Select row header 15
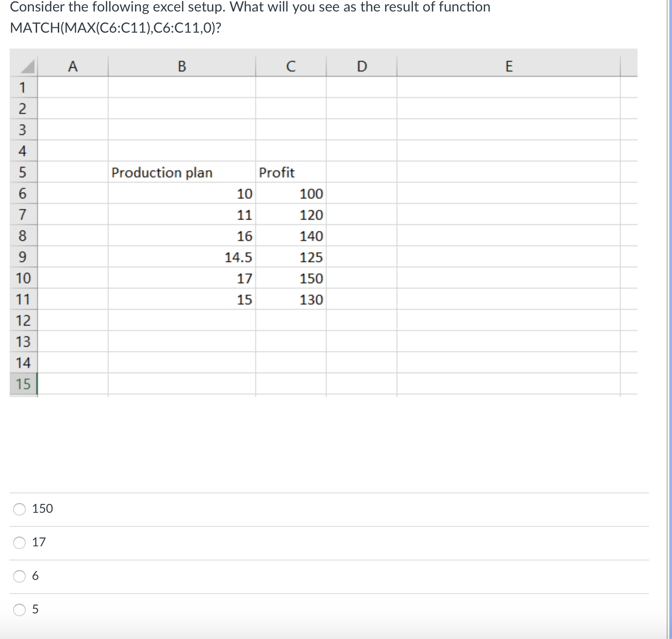This screenshot has height=639, width=672. (23, 383)
